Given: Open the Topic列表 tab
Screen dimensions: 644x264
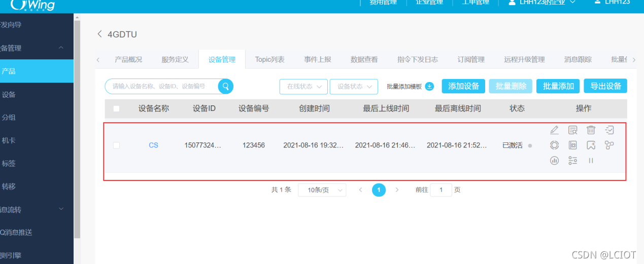Looking at the screenshot, I should [x=269, y=59].
